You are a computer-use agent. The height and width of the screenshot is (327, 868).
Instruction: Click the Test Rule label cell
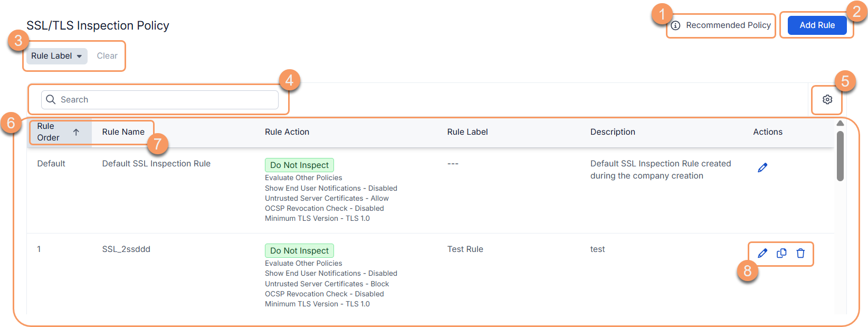tap(465, 249)
